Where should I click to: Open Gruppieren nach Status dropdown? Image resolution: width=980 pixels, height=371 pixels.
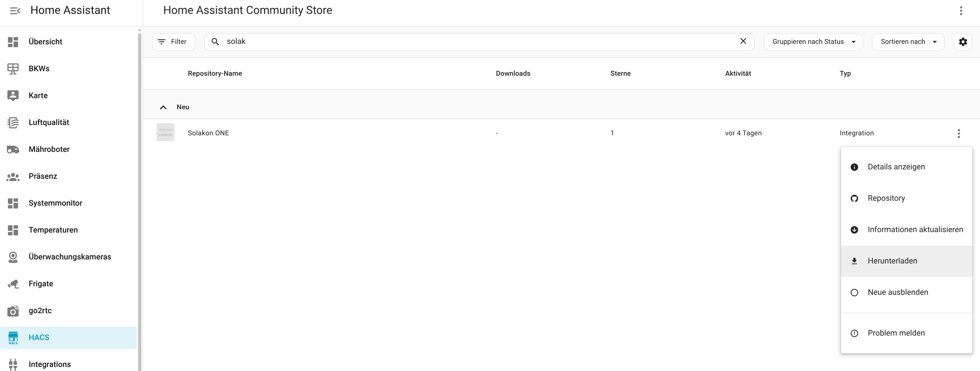click(813, 42)
